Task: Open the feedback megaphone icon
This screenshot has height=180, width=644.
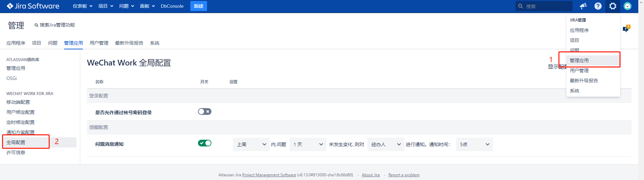Action: point(583,6)
